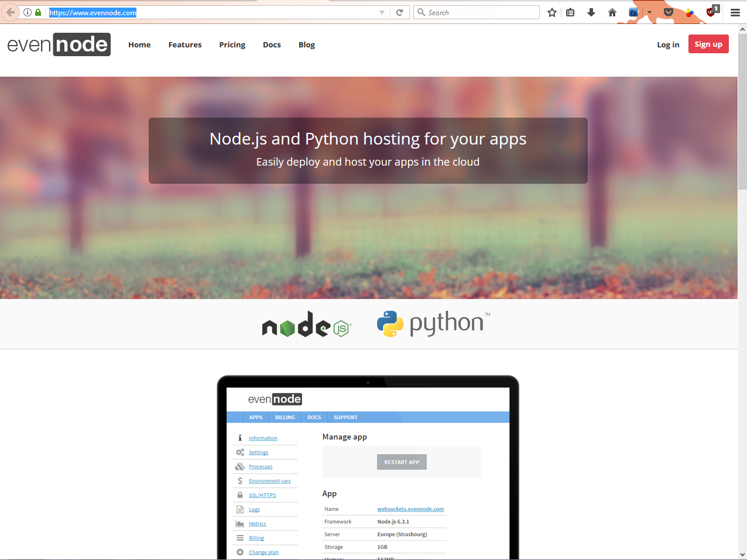Expand the URL bar history dropdown arrow
Image resolution: width=747 pixels, height=560 pixels.
pyautogui.click(x=382, y=12)
